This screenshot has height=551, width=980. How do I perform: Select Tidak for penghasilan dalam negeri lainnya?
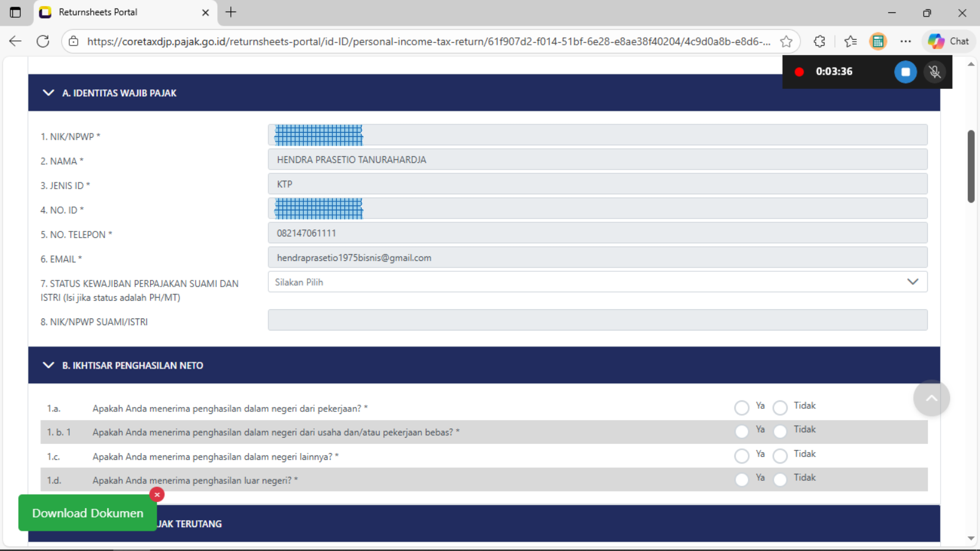coord(780,456)
